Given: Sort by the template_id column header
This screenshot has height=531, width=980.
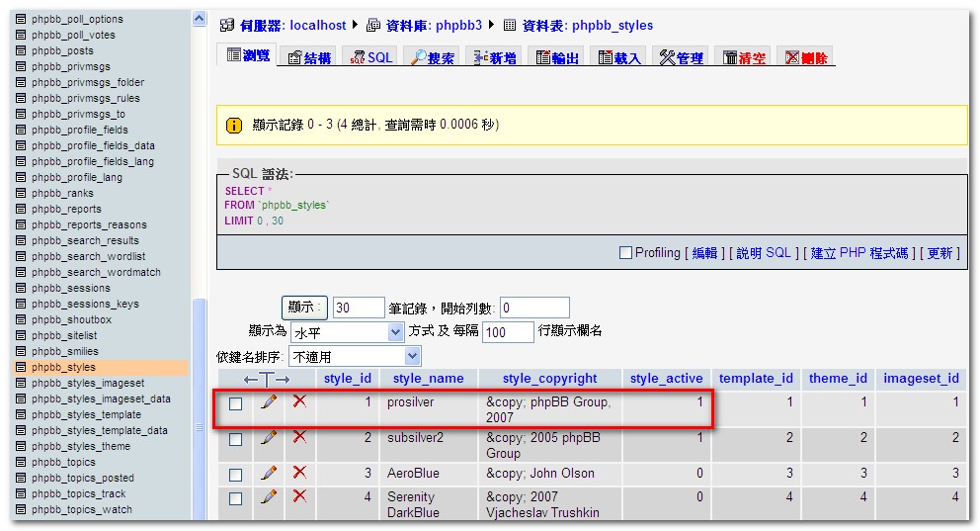Looking at the screenshot, I should [x=756, y=379].
